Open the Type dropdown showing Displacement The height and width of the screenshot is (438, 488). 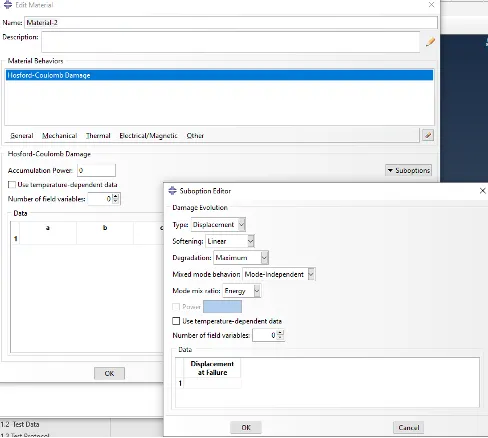click(x=219, y=224)
